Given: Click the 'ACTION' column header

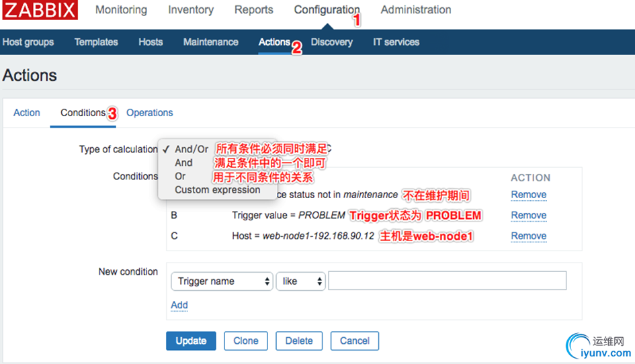Looking at the screenshot, I should [x=531, y=178].
